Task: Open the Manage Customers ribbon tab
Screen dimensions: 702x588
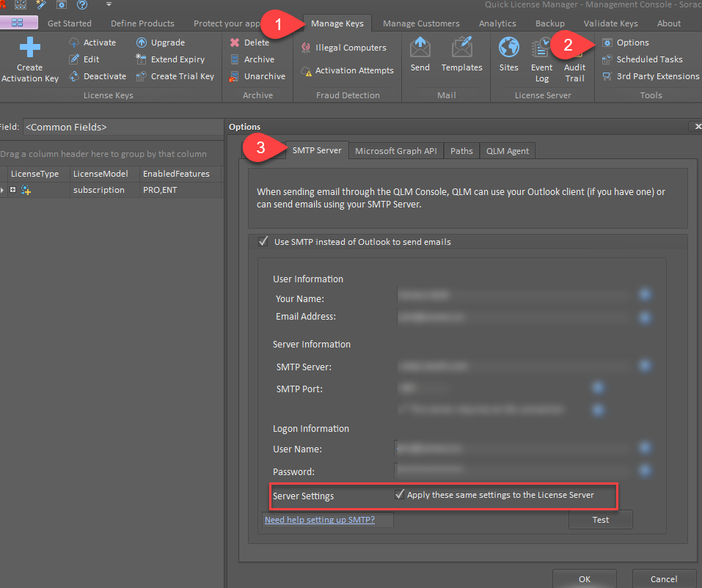Action: click(x=421, y=23)
